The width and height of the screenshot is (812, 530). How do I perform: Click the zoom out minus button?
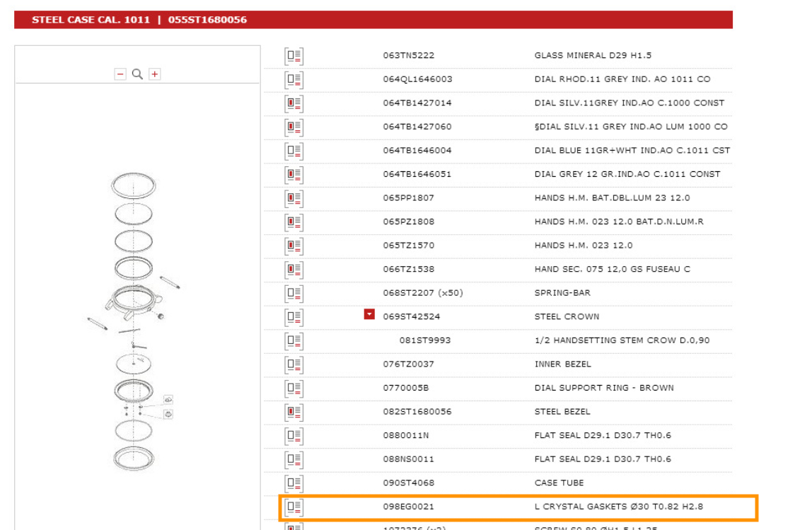tap(120, 74)
